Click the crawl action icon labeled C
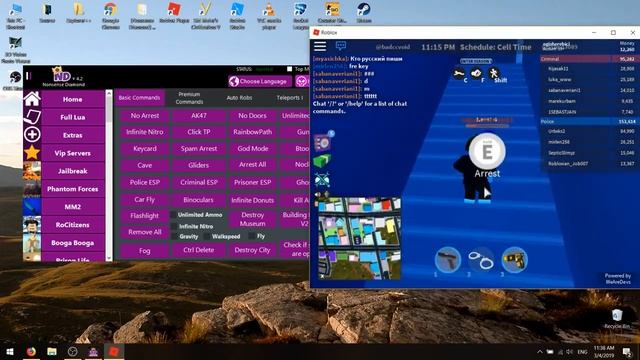Screen dimensions: 640x360 (x=459, y=73)
